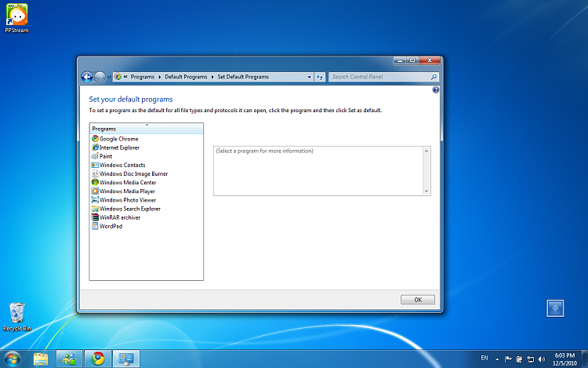Go back with the Back arrow button
This screenshot has width=588, height=368.
(87, 77)
